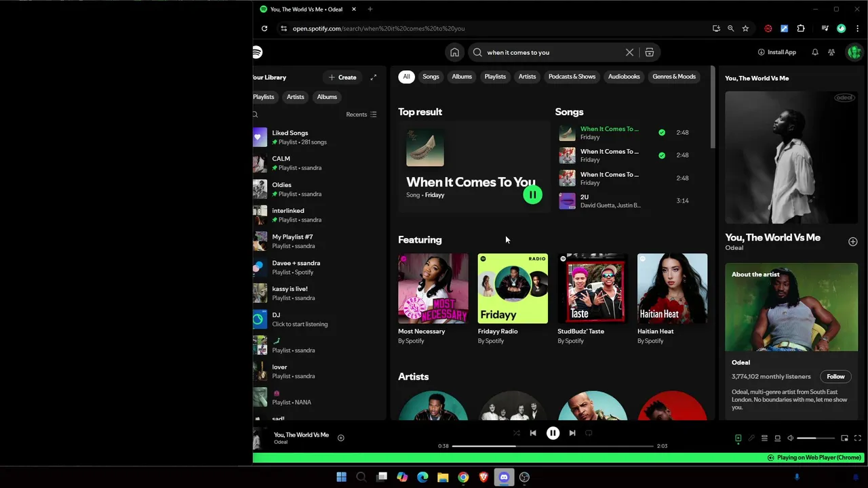Open the Fridayy Radio card
The image size is (868, 488).
point(513,299)
